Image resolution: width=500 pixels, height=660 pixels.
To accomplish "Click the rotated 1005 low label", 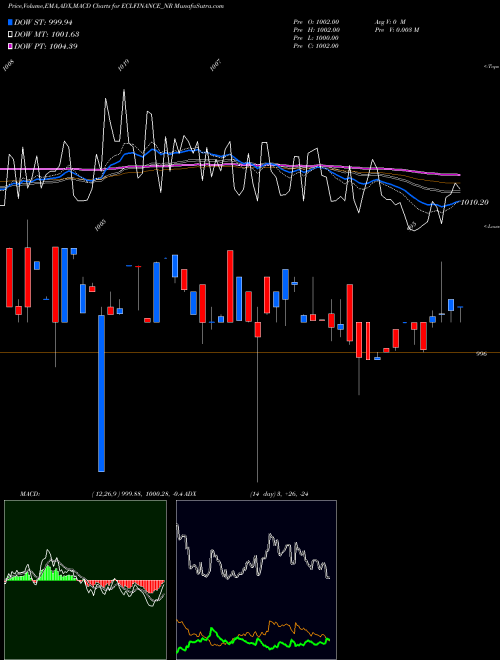I will (x=100, y=225).
